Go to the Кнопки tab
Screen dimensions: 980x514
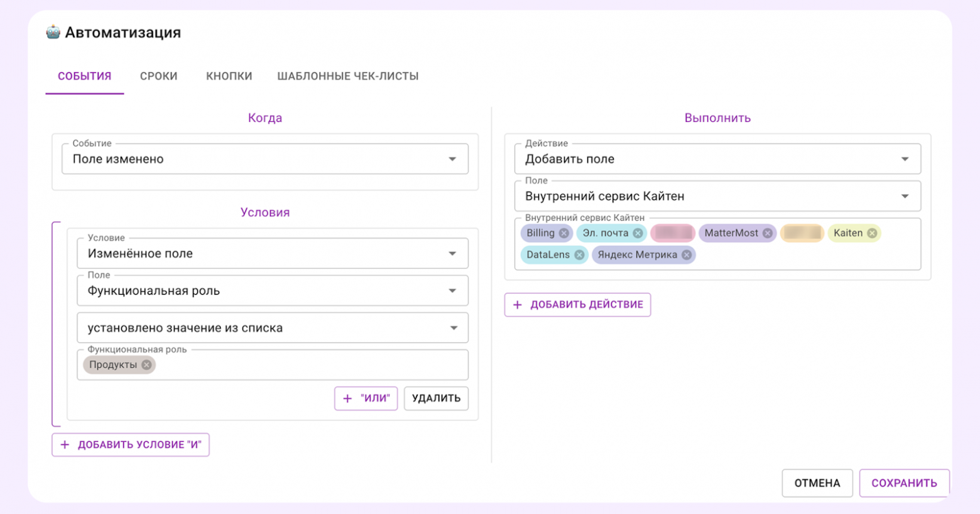pos(229,76)
